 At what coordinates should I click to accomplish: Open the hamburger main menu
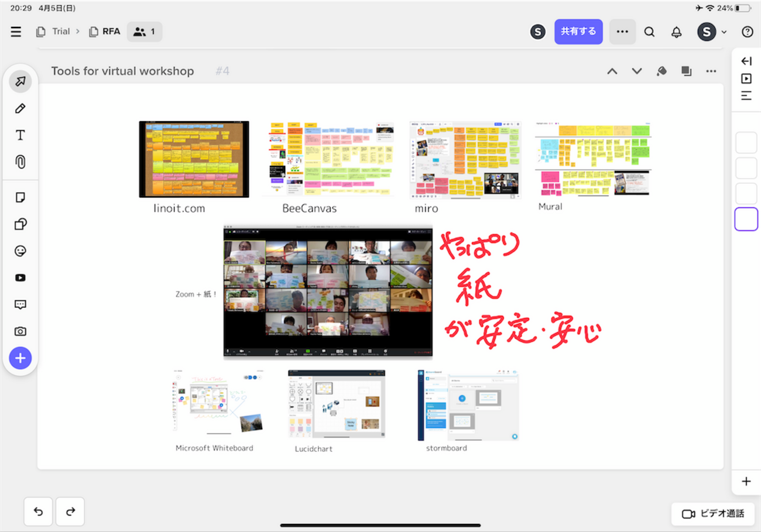[16, 32]
